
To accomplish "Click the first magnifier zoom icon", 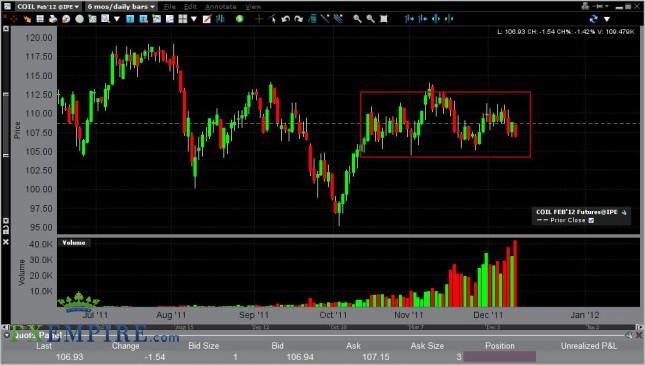I will (357, 19).
